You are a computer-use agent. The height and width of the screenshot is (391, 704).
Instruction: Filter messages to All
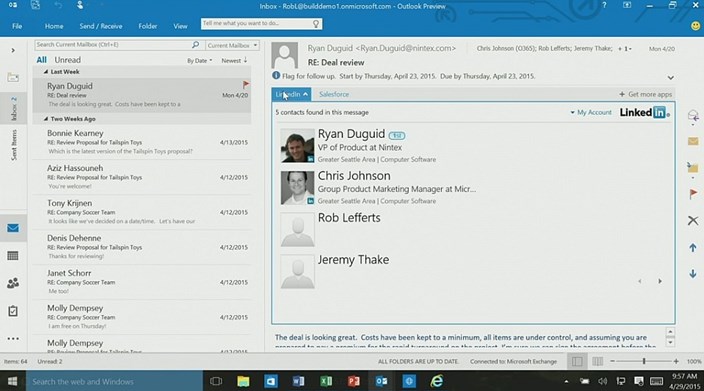(x=41, y=60)
